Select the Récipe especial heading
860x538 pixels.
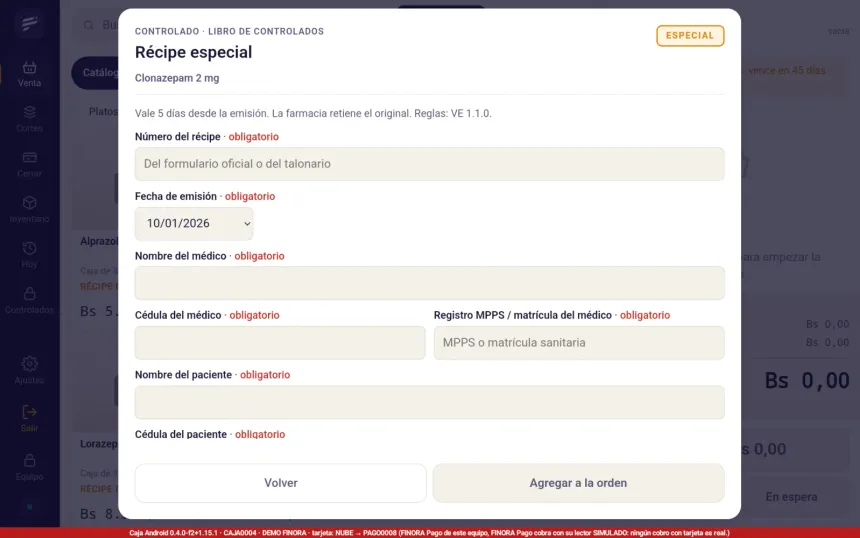point(194,52)
